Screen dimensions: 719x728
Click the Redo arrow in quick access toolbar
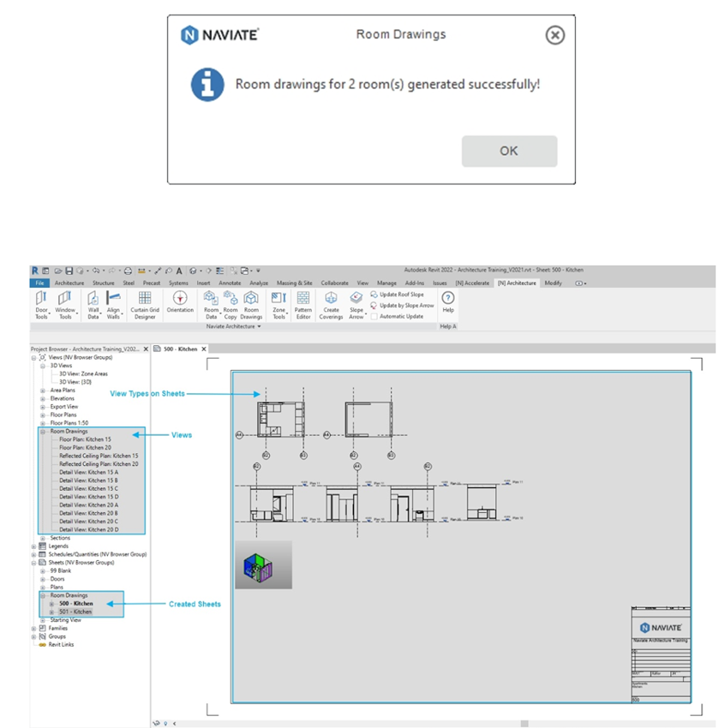[112, 270]
